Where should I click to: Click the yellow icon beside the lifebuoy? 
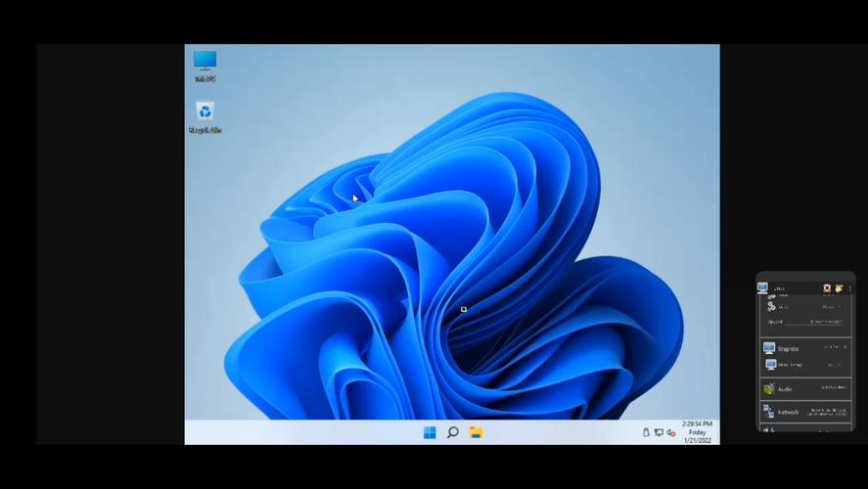click(839, 289)
